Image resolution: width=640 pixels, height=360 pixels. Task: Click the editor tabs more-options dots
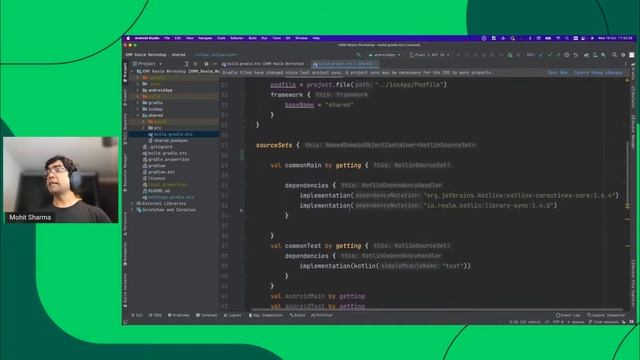(626, 64)
